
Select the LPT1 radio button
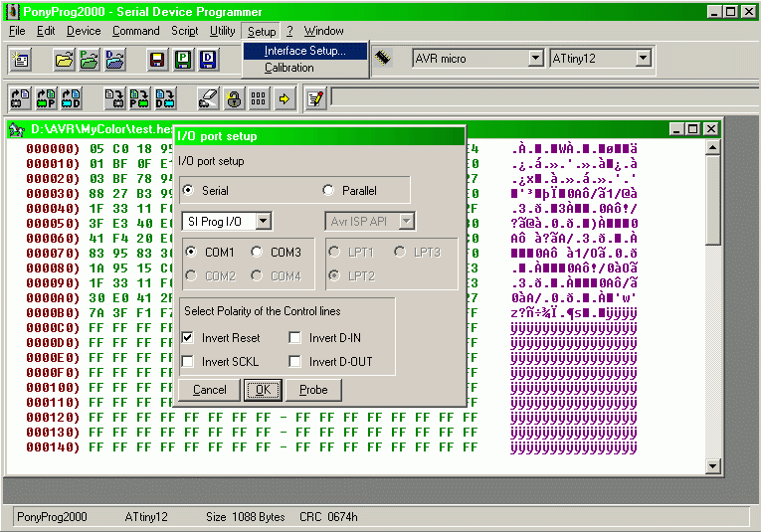click(334, 252)
